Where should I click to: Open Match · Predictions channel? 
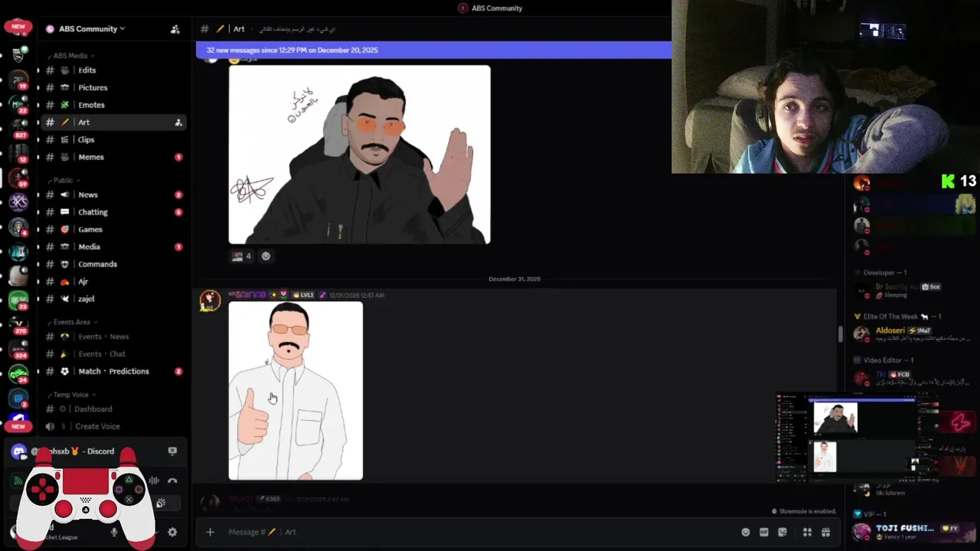113,371
